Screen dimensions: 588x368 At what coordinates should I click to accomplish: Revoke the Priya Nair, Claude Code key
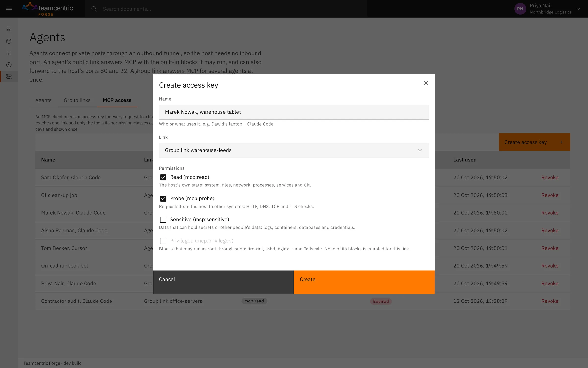point(550,283)
